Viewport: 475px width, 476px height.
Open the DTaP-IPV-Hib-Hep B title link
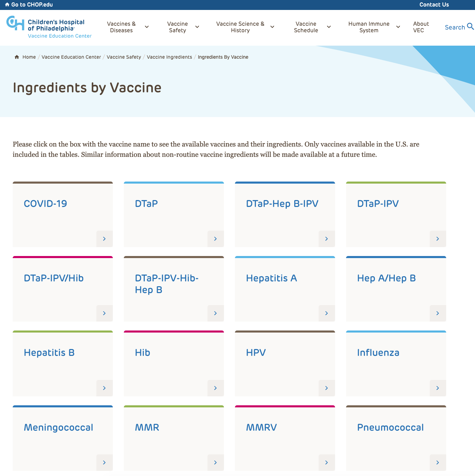coord(167,284)
